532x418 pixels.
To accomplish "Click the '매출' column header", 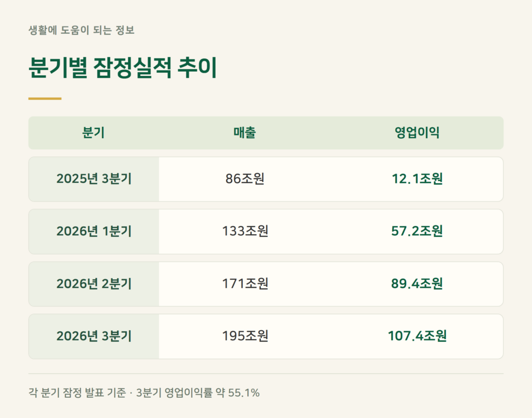I will (245, 132).
